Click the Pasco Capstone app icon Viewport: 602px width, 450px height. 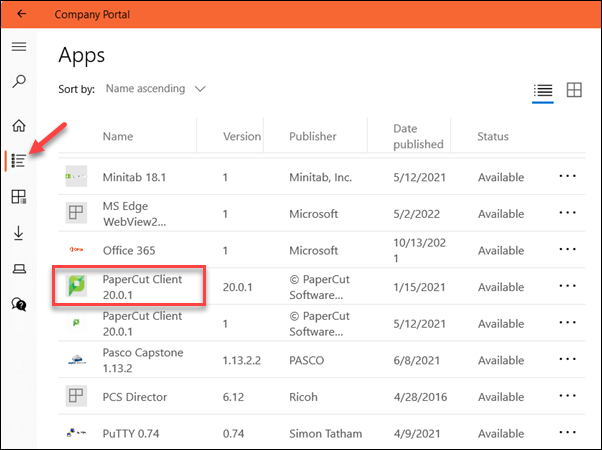76,359
